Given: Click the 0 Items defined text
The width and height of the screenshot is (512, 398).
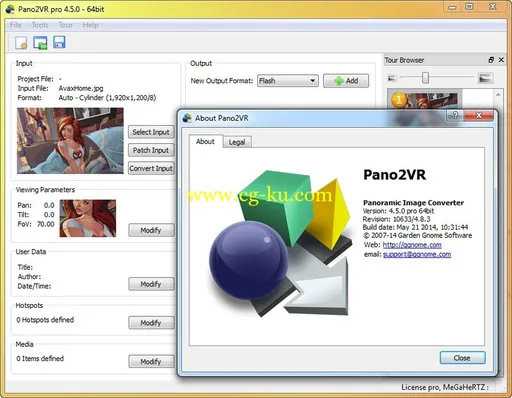Looking at the screenshot, I should coord(40,359).
